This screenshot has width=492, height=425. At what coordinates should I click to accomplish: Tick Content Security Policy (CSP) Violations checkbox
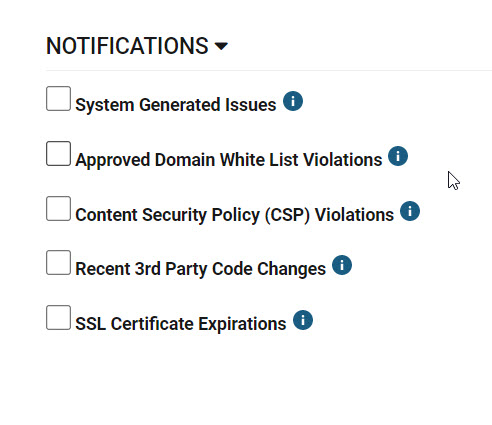coord(58,209)
